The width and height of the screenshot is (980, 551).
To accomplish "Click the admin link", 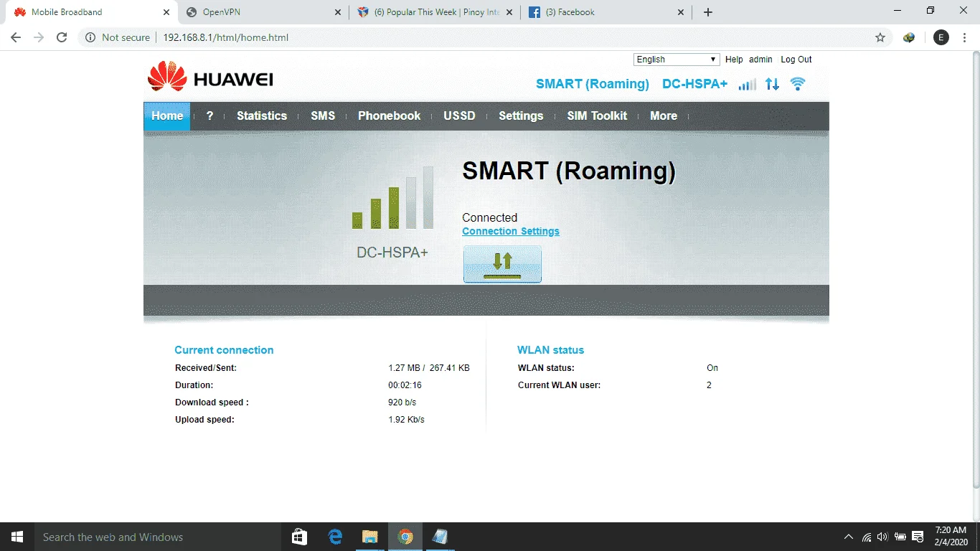I will click(x=760, y=60).
